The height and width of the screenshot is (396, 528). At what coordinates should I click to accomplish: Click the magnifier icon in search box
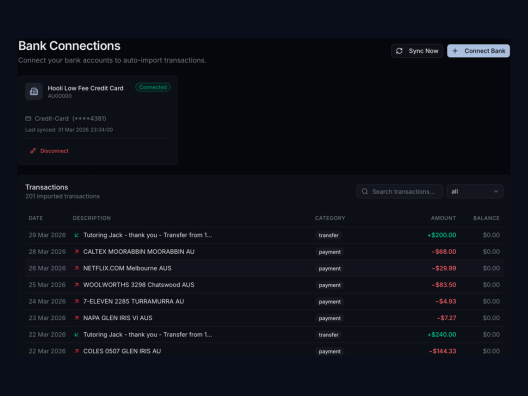point(365,191)
